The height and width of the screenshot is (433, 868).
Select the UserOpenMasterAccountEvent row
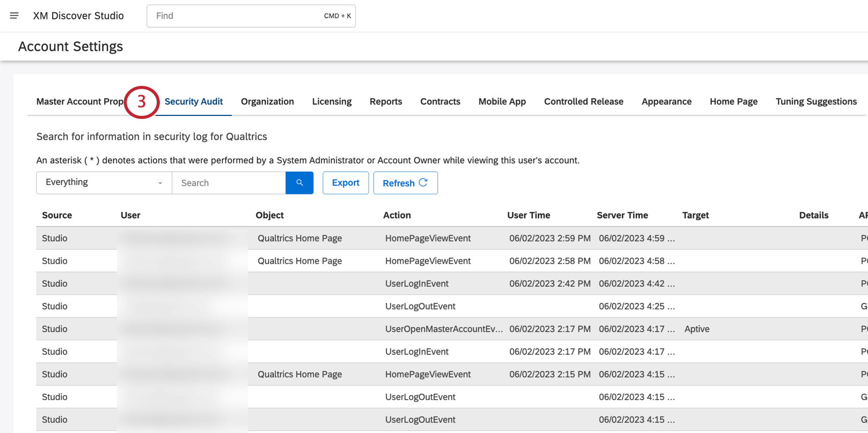click(443, 329)
